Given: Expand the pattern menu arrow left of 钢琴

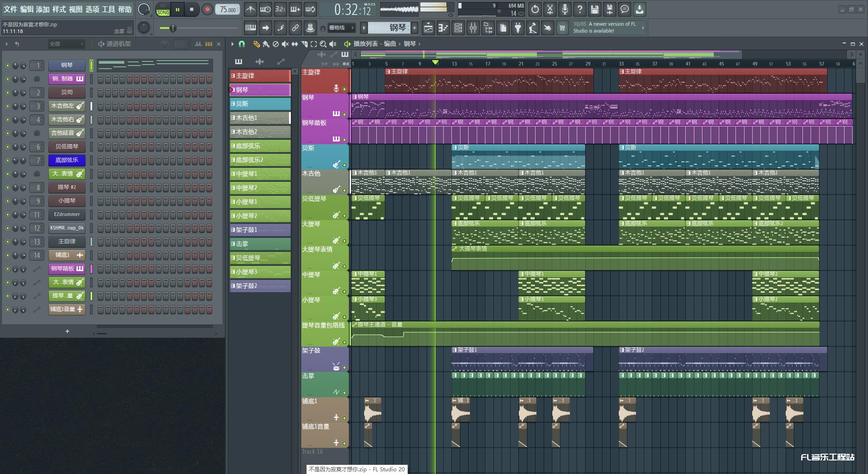Looking at the screenshot, I should pos(364,28).
